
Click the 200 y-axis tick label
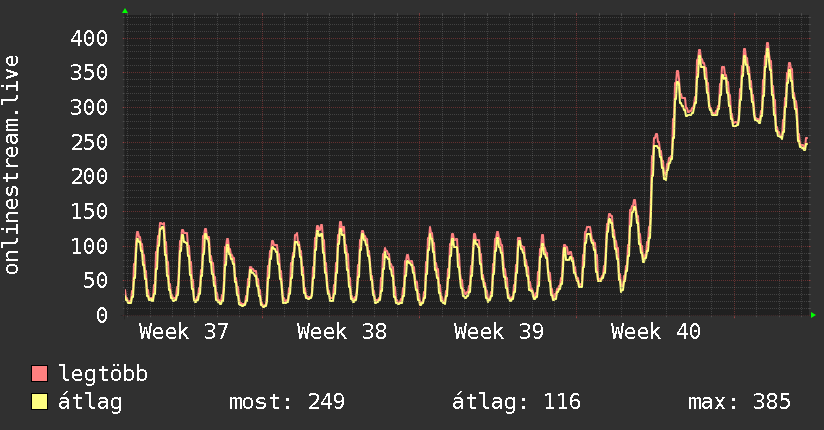click(x=89, y=176)
